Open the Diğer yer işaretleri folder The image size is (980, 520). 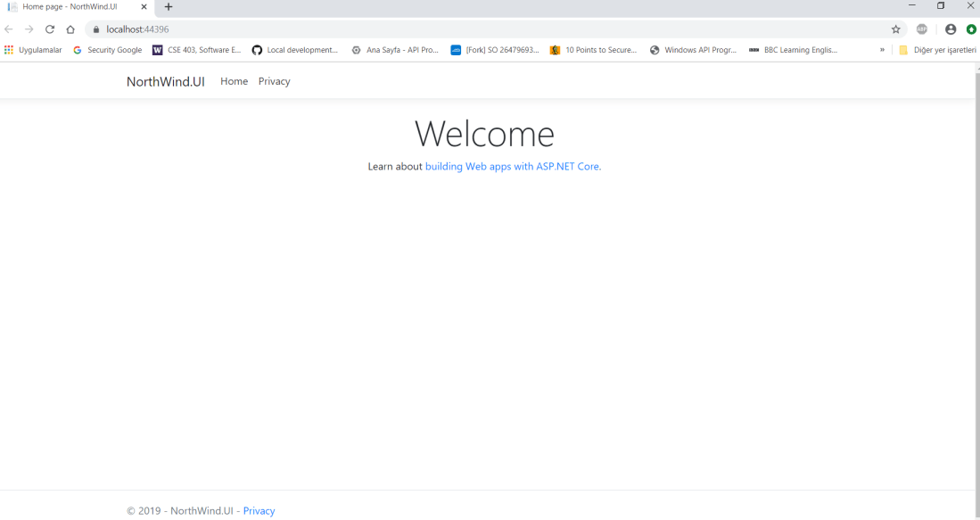point(937,50)
